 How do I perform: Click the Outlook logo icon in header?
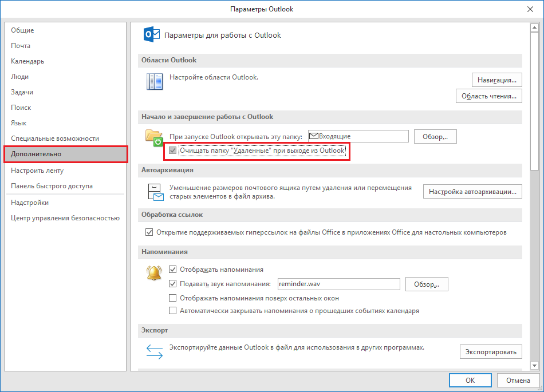152,34
